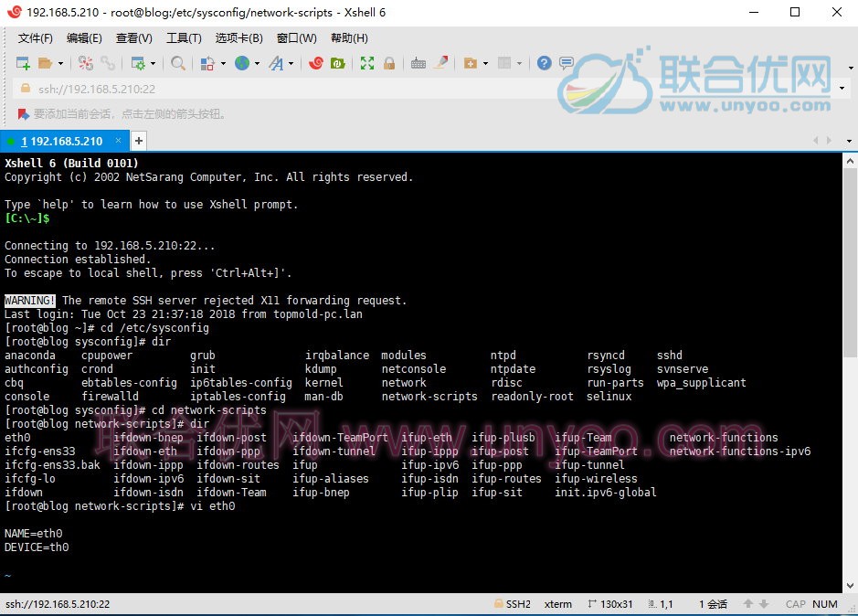This screenshot has height=616, width=858.
Task: Open the 查看(V) menu
Action: coord(134,38)
